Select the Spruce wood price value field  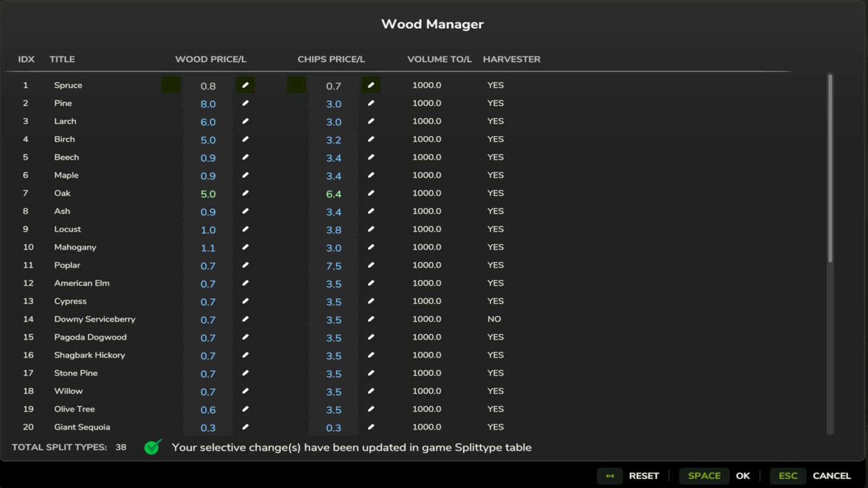208,85
